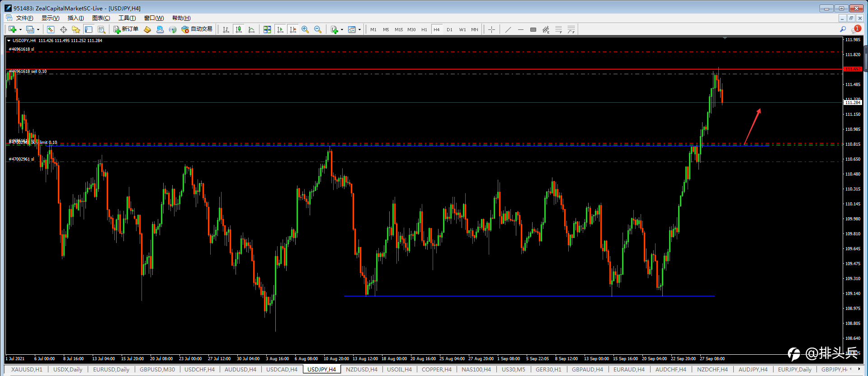Switch chart to candlestick mode
This screenshot has width=868, height=376.
coord(239,29)
